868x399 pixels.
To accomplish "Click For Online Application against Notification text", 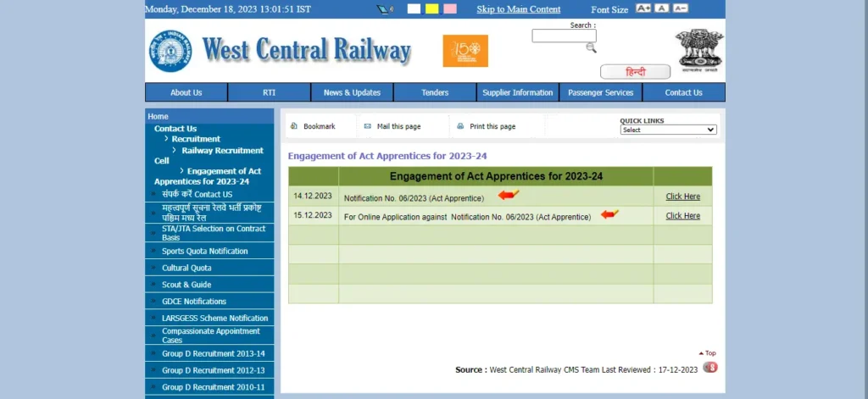I will 467,218.
